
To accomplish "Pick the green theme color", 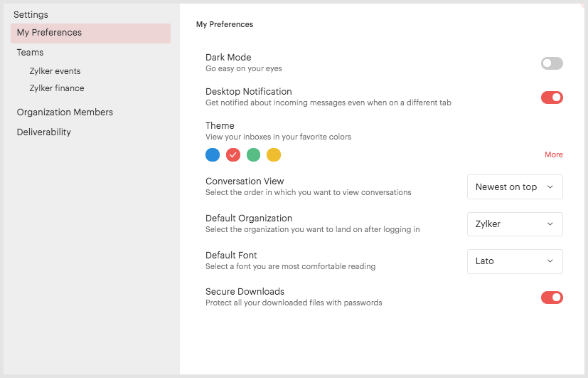I will pyautogui.click(x=254, y=154).
